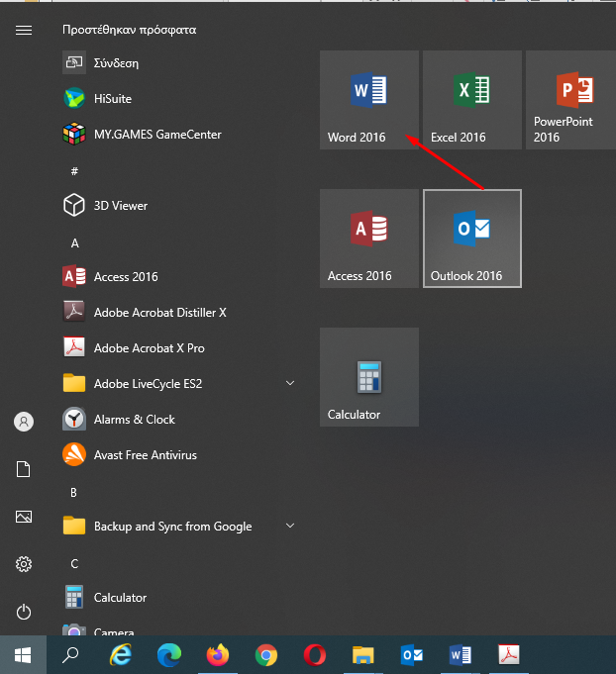Launch Firefox from the taskbar

point(218,655)
